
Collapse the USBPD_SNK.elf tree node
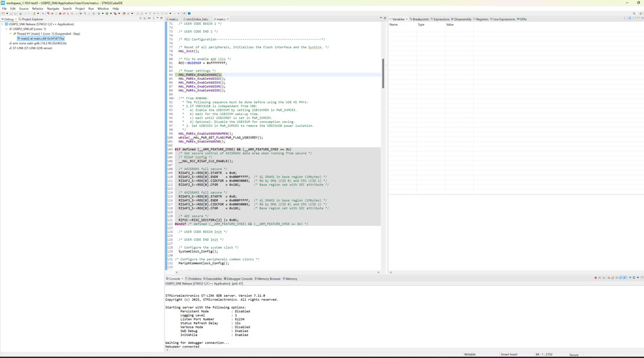coord(6,29)
